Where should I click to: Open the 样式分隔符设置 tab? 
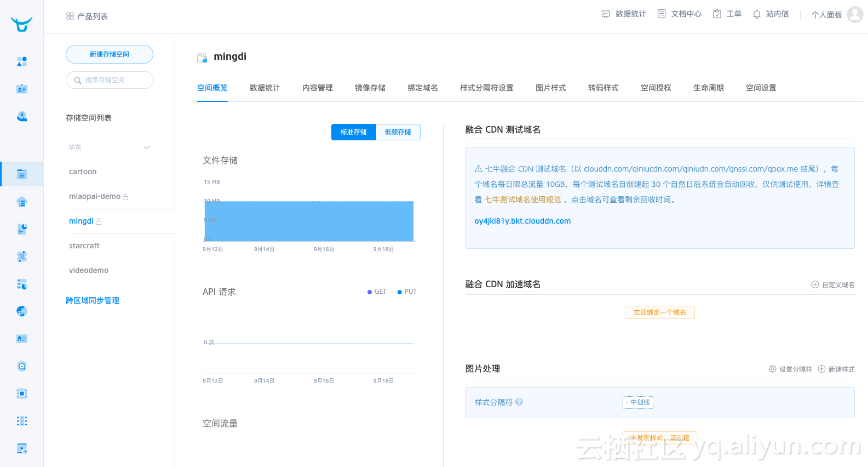(x=487, y=88)
